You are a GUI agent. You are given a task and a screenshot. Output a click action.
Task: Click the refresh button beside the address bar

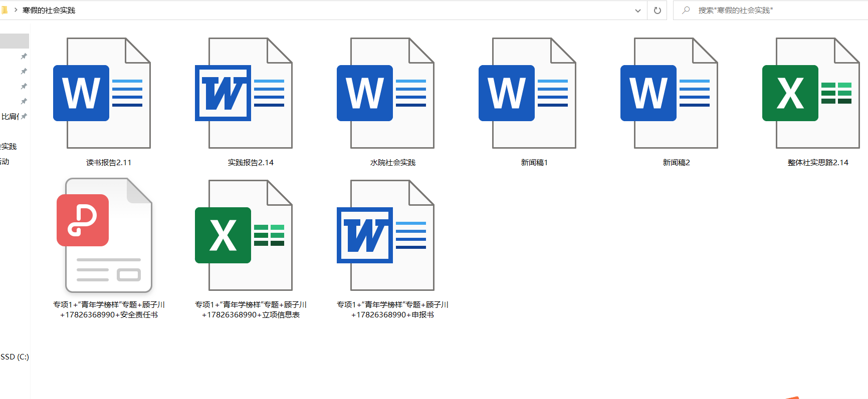[x=657, y=11]
